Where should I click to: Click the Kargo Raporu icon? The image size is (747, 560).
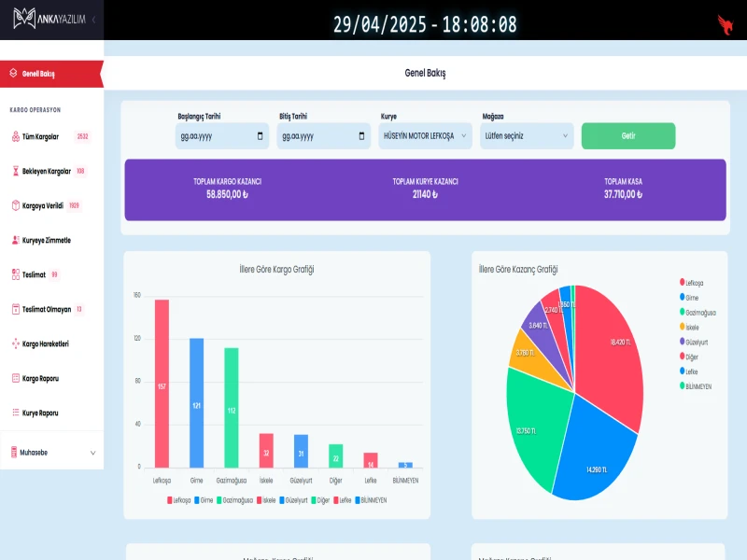pos(15,378)
